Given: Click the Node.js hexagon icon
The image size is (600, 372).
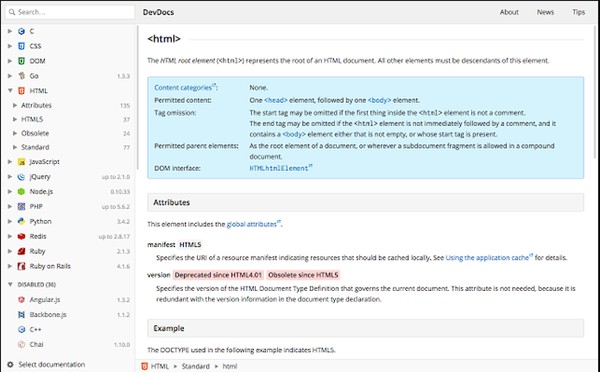Looking at the screenshot, I should [x=21, y=192].
